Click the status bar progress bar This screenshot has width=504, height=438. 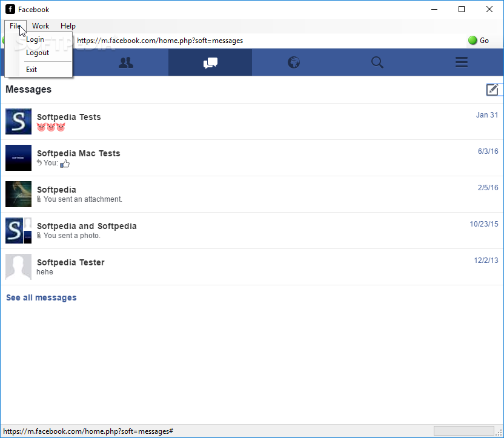[x=464, y=431]
